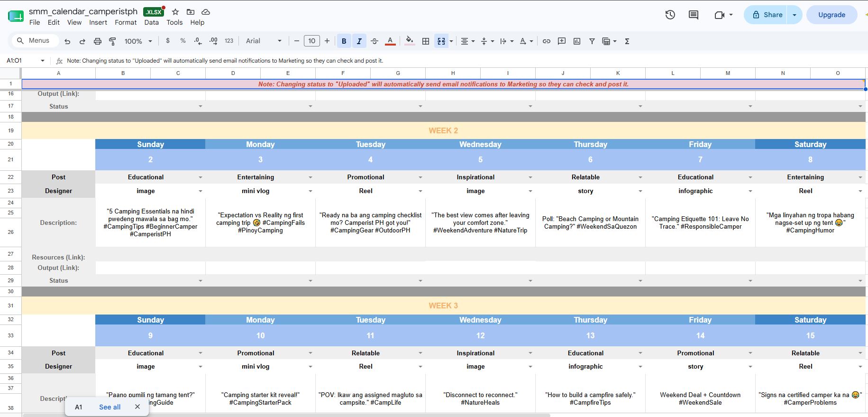The height and width of the screenshot is (417, 868).
Task: Format as currency with dollar icon
Action: (x=168, y=41)
